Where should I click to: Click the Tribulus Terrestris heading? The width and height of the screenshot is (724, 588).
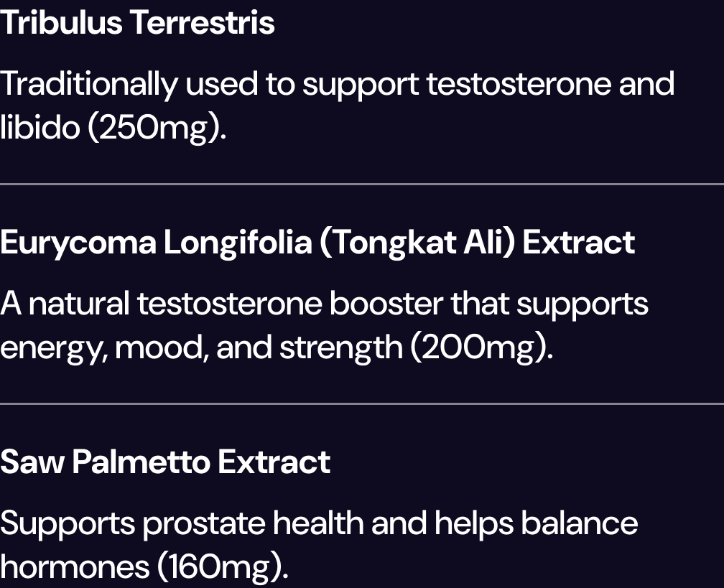[137, 22]
